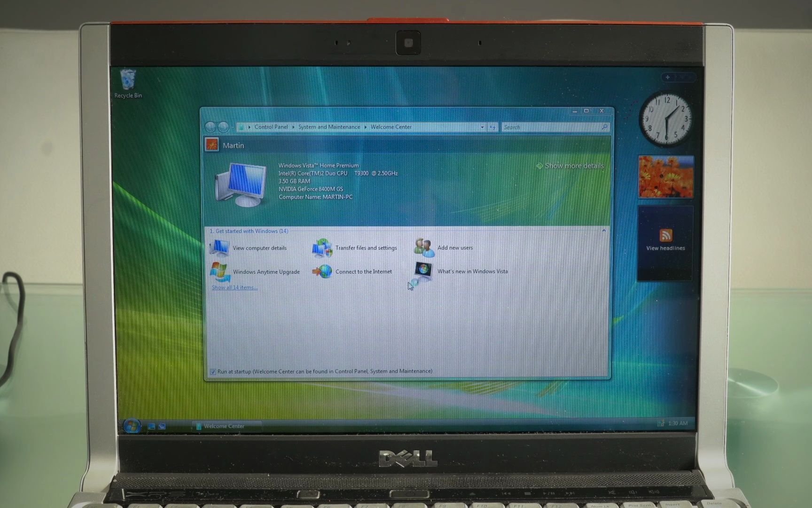
Task: Click Intel Core 2 Duo CPU text
Action: click(x=338, y=173)
